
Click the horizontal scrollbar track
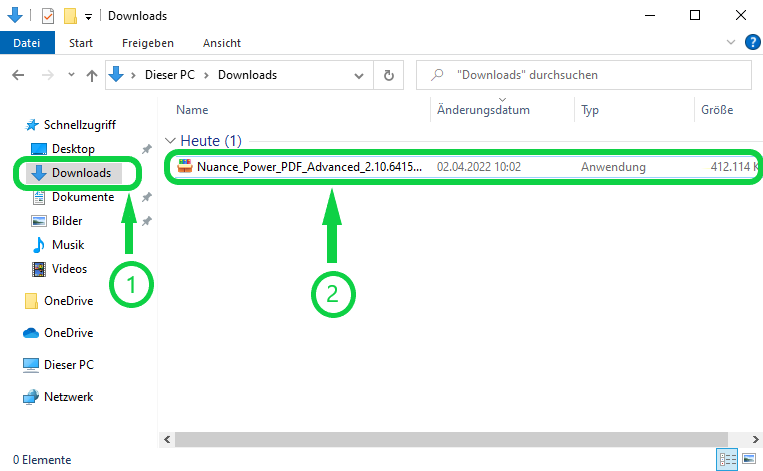(x=451, y=439)
